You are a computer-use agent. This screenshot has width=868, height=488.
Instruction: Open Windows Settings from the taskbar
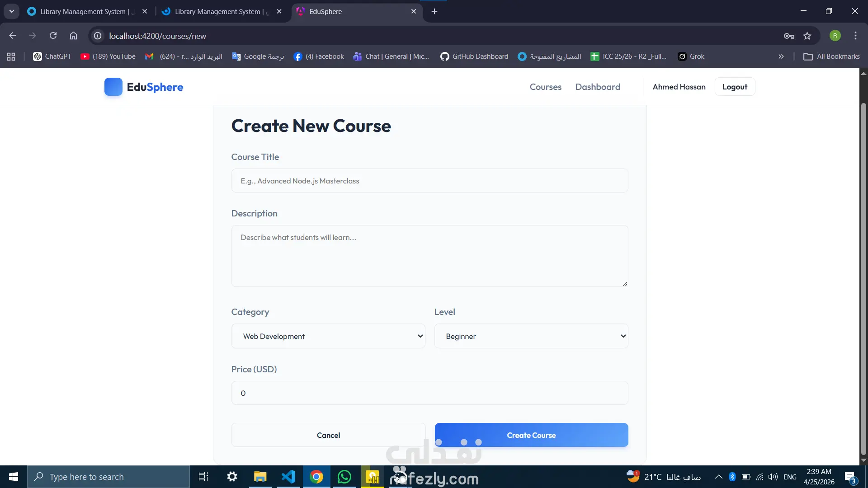232,477
